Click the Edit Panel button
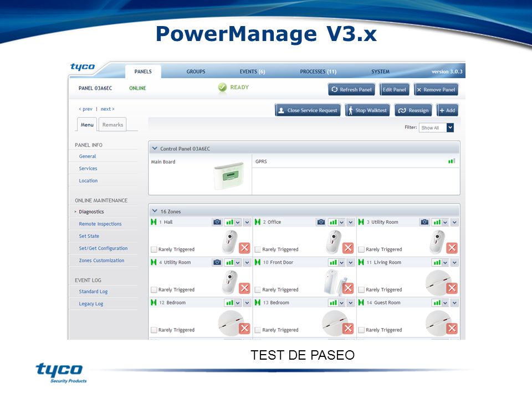Image resolution: width=532 pixels, height=399 pixels. [x=394, y=90]
